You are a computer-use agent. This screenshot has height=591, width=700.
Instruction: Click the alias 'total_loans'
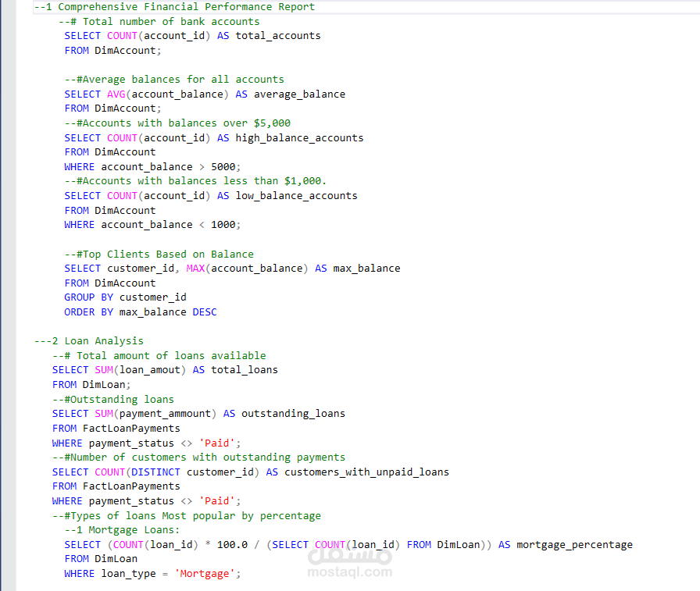pos(245,370)
